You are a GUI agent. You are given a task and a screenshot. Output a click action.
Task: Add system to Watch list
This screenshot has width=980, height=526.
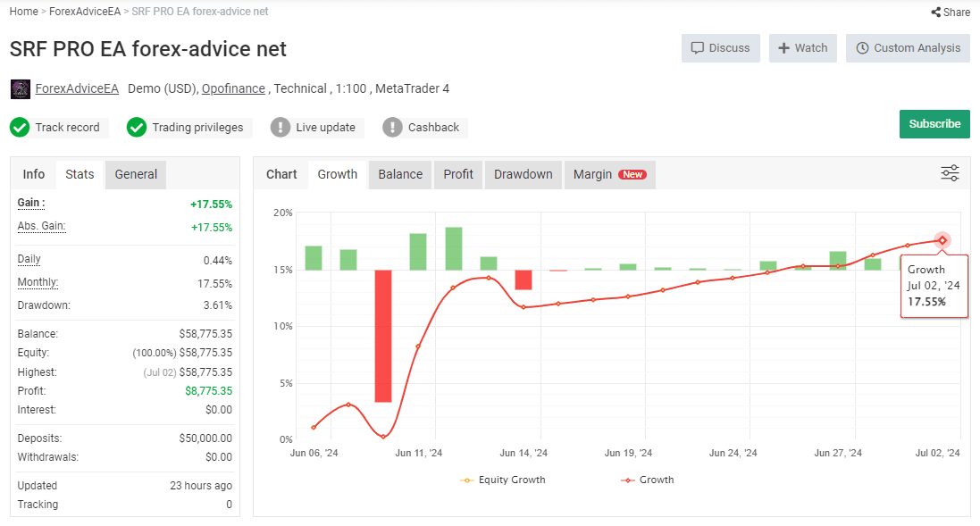point(803,48)
